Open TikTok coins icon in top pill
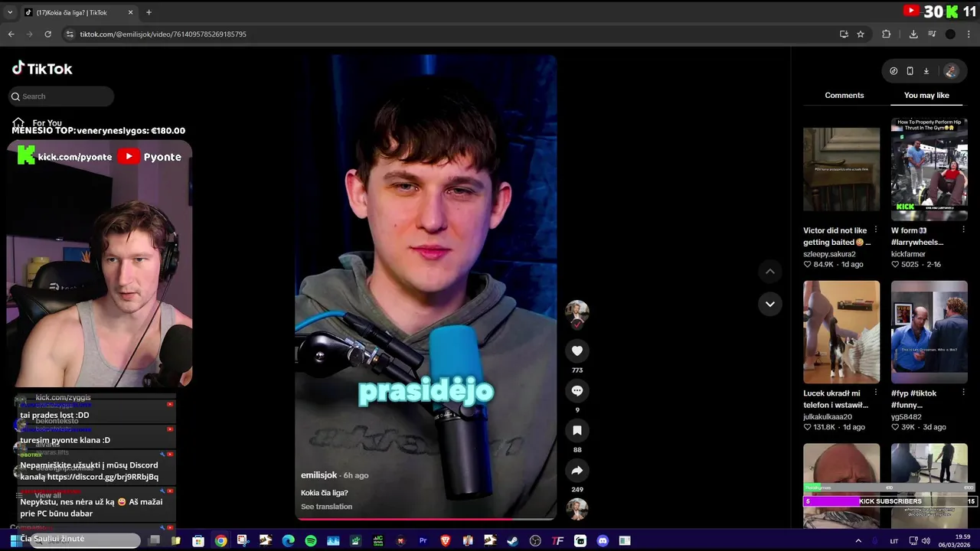The image size is (980, 551). point(893,70)
